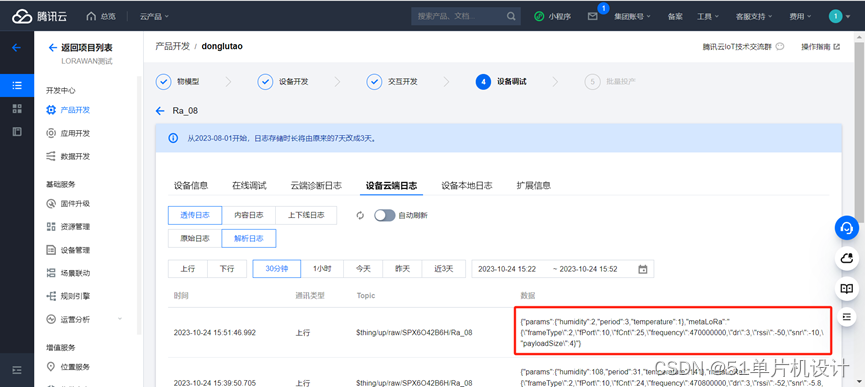865x387 pixels.
Task: Click the back arrow beside Ra_08
Action: [x=160, y=111]
